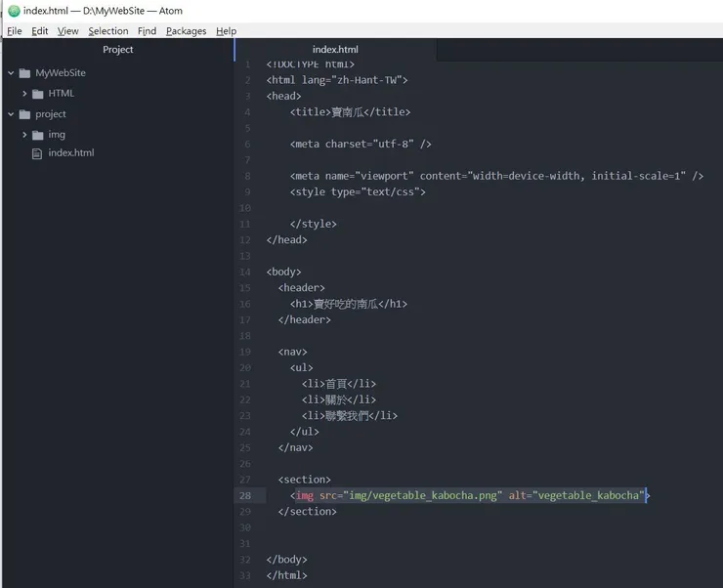Open the File menu
The image size is (723, 588).
pos(15,31)
